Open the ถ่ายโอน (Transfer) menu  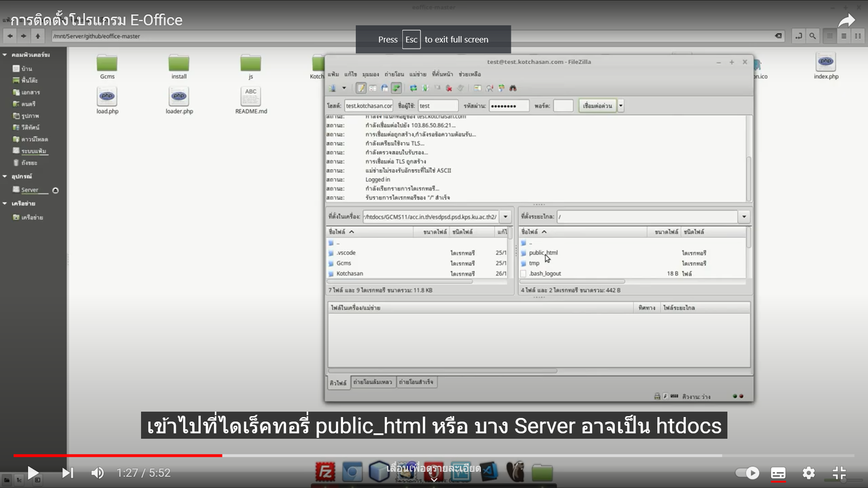[x=394, y=74]
